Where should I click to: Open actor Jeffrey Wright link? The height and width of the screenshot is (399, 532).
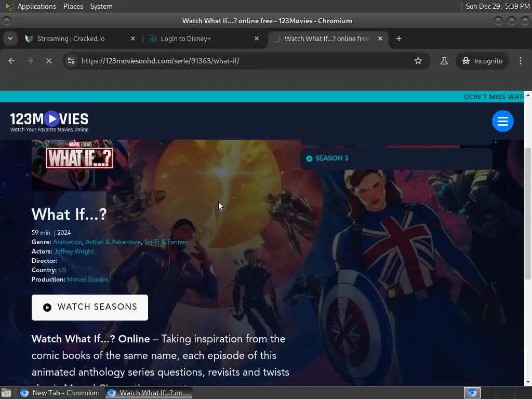tap(74, 251)
